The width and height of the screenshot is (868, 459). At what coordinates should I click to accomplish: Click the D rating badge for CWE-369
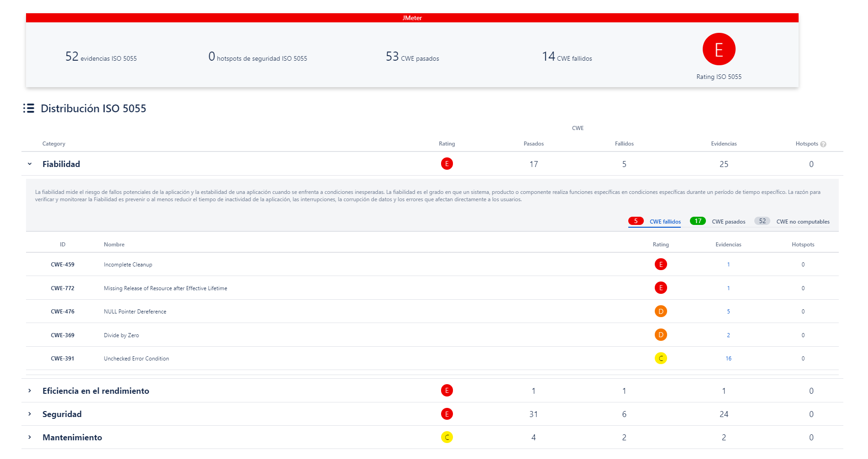(661, 335)
